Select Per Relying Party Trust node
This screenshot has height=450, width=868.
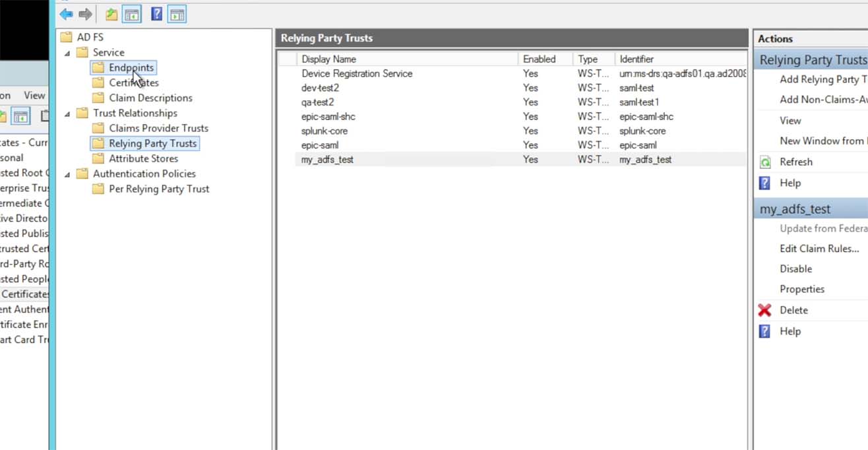158,189
